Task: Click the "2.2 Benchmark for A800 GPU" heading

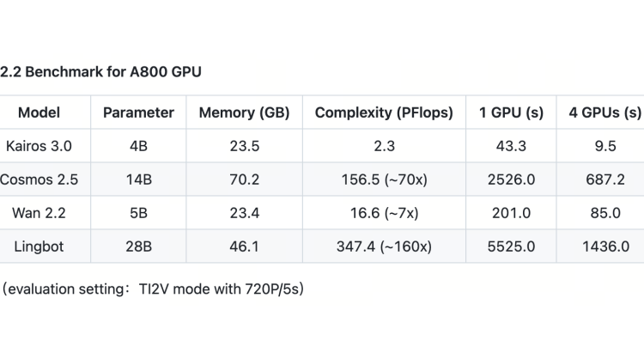Action: point(101,71)
